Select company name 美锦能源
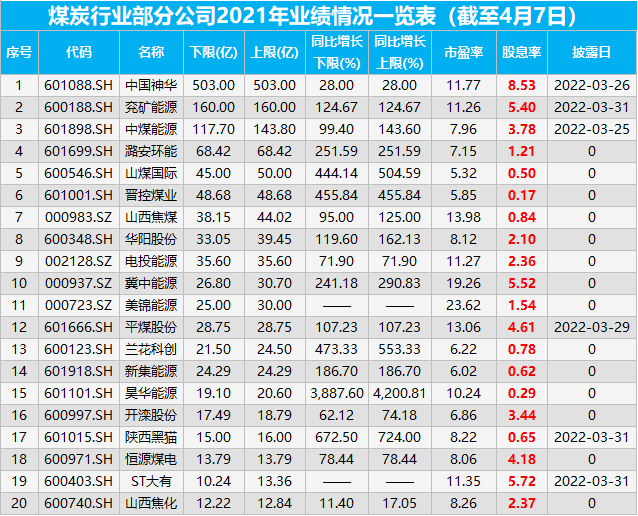Image resolution: width=638 pixels, height=516 pixels. pos(151,305)
